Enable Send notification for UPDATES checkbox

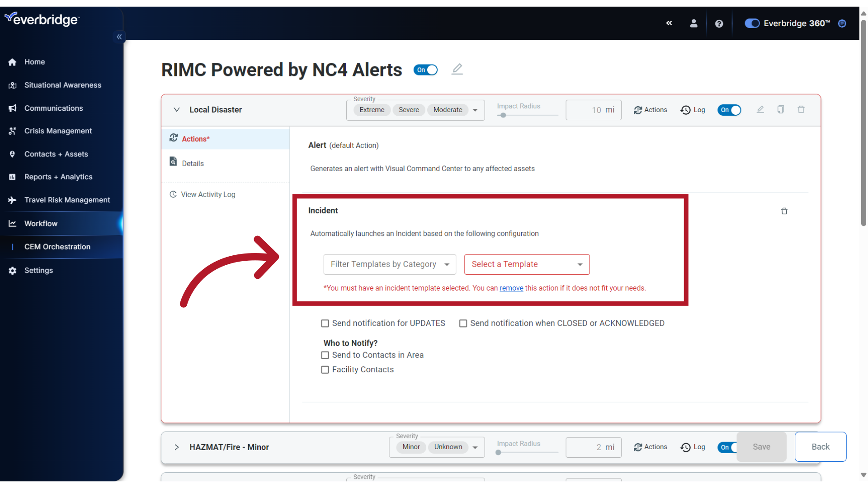pos(325,323)
